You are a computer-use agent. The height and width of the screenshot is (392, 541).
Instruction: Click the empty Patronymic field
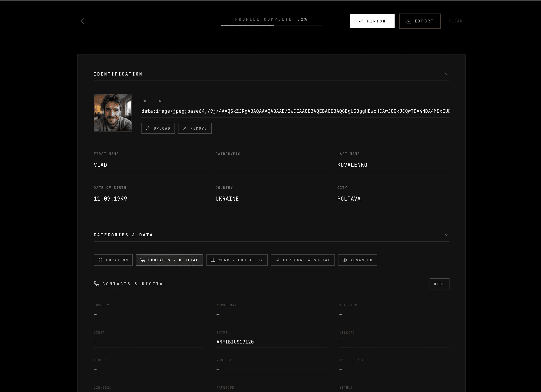(x=271, y=165)
